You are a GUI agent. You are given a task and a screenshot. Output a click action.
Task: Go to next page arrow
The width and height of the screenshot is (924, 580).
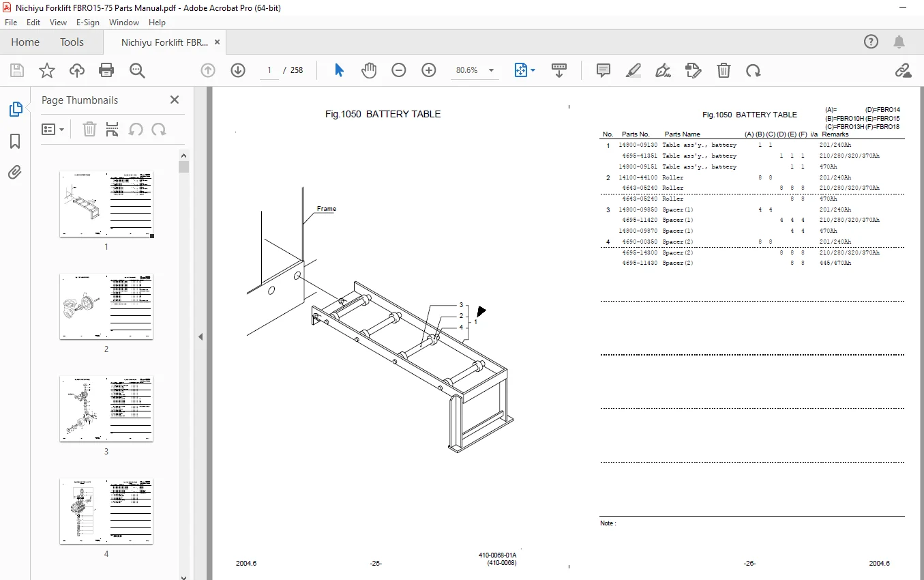click(238, 70)
